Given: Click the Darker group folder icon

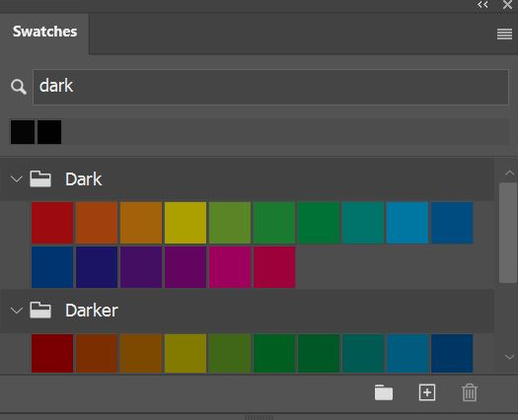Looking at the screenshot, I should (40, 311).
